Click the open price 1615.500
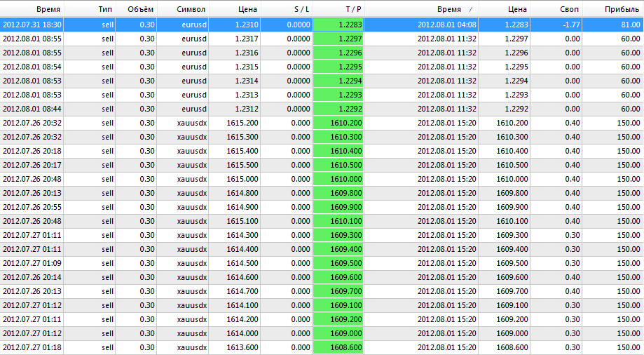Screen dimensions: 644x355 click(242, 165)
